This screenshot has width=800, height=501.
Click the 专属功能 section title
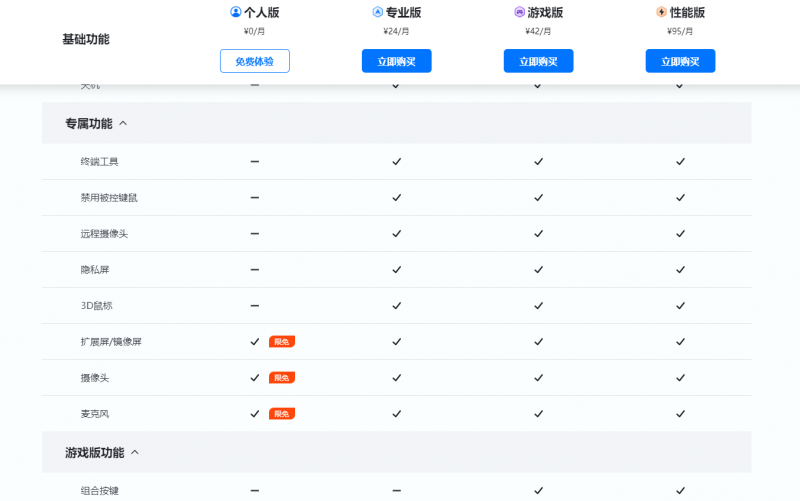coord(89,123)
